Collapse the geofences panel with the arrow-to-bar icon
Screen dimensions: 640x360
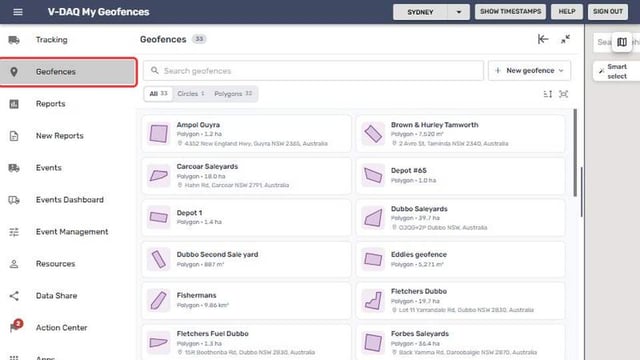pyautogui.click(x=543, y=39)
